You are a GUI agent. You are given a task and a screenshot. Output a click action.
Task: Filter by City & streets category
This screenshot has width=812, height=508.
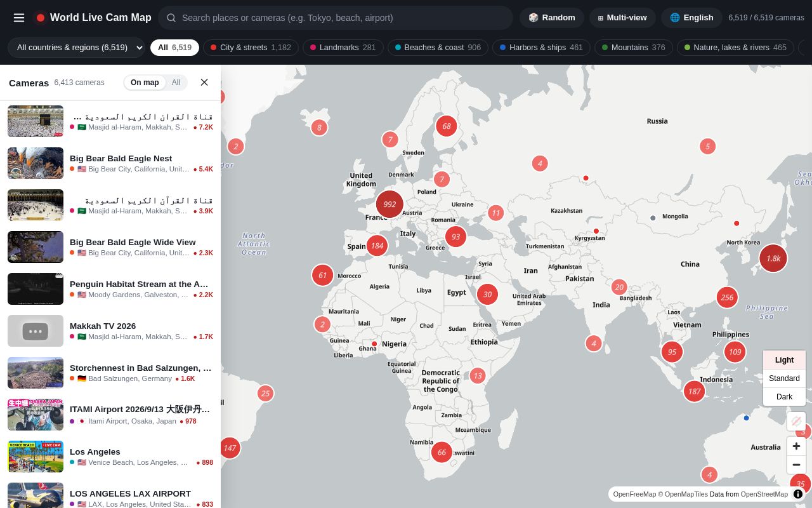pyautogui.click(x=251, y=48)
